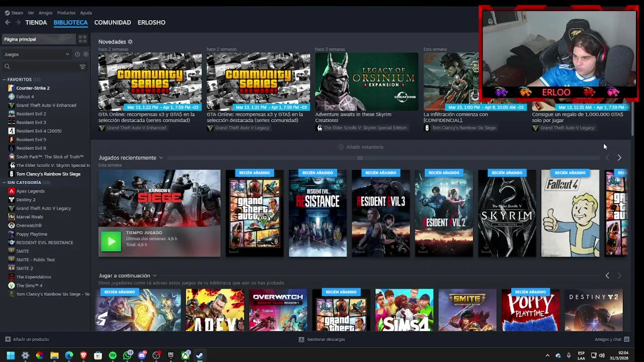Open first GTA Online community series news

pos(150,81)
